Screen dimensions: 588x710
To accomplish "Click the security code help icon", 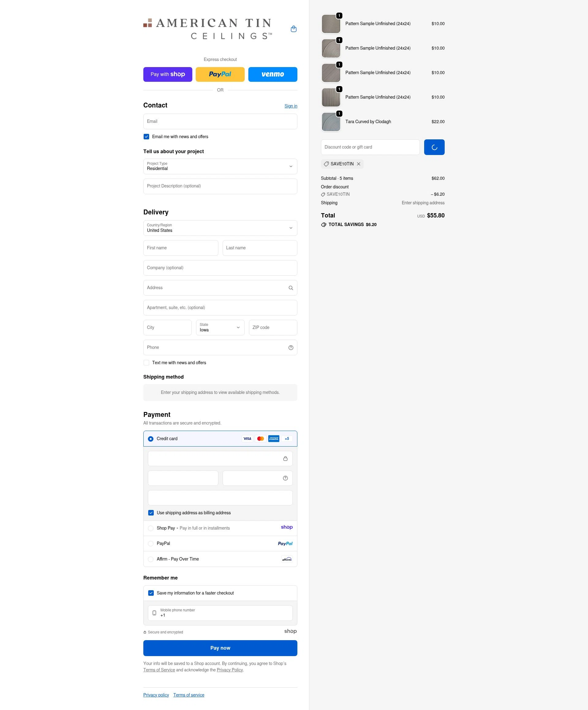I will pyautogui.click(x=285, y=478).
